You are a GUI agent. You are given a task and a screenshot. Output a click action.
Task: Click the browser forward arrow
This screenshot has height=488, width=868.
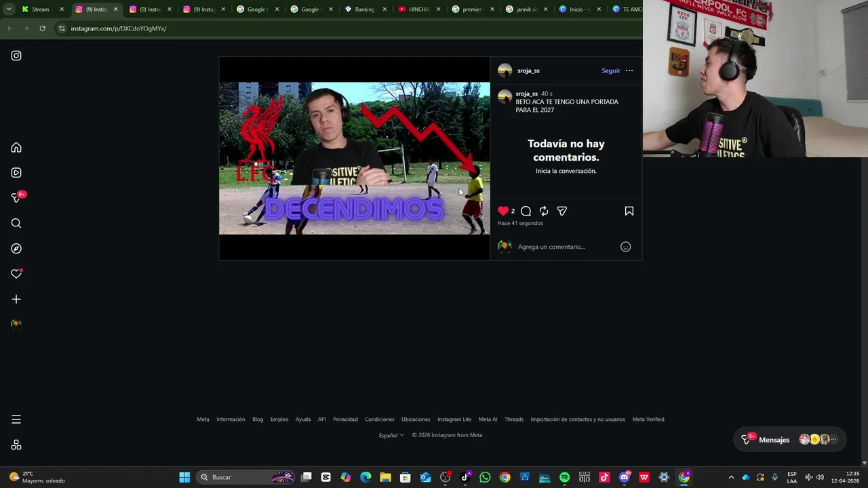26,28
